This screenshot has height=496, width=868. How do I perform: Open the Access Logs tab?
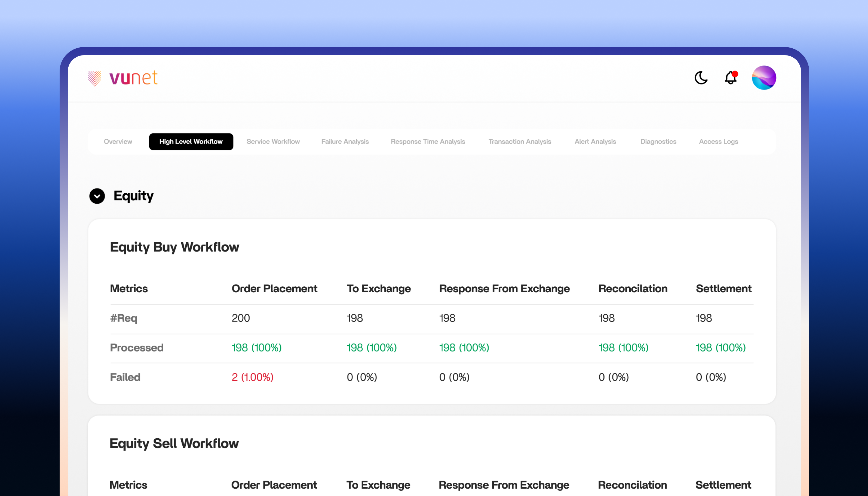pyautogui.click(x=718, y=142)
